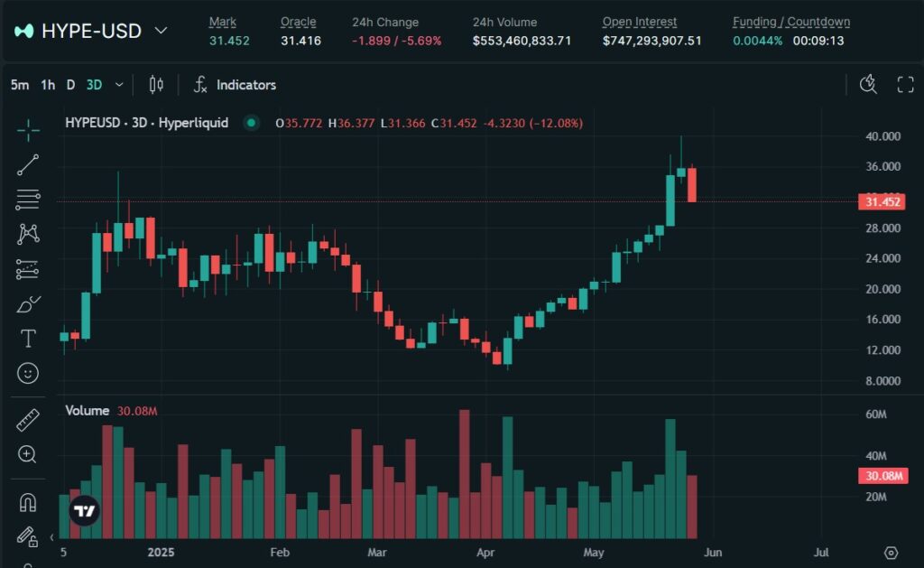Click the red 30.08M volume axis label

click(x=882, y=476)
